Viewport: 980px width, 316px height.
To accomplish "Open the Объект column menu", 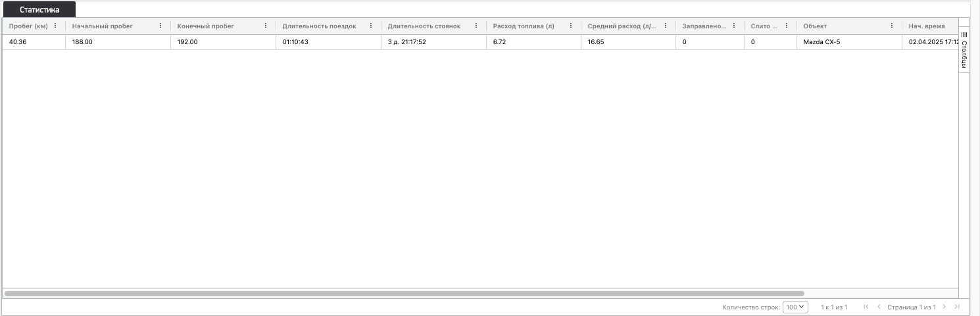I will point(892,26).
